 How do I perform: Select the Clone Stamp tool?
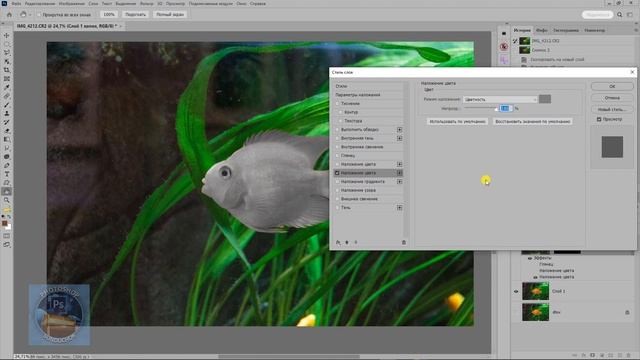[x=7, y=113]
